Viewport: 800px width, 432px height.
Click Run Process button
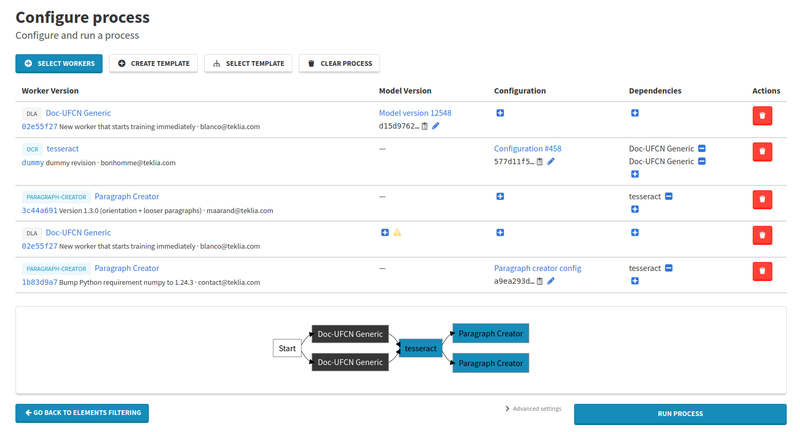pos(680,414)
